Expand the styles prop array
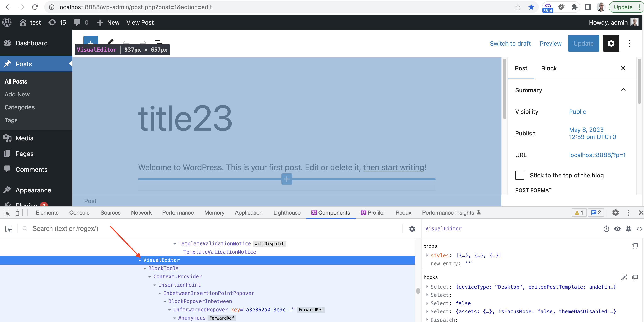Viewport: 644px width, 322px height. click(427, 255)
